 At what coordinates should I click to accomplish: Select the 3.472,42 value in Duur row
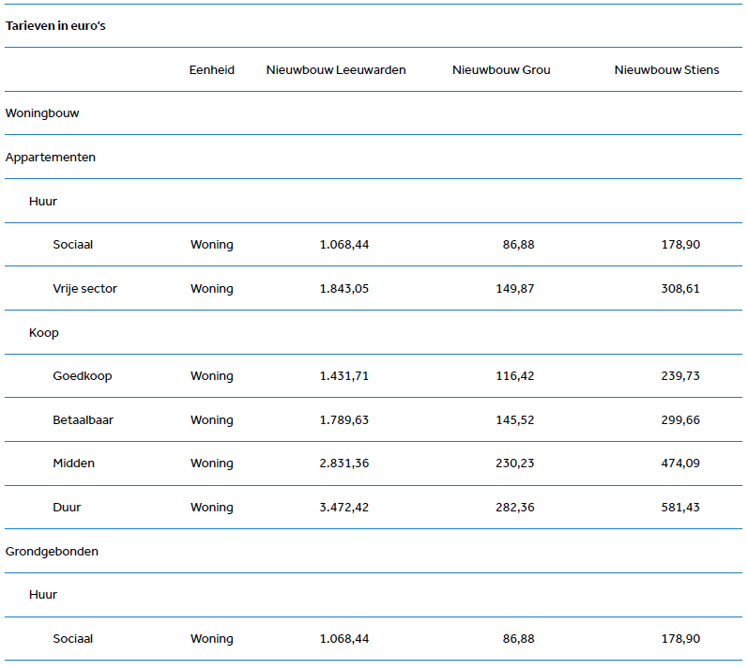click(x=344, y=507)
